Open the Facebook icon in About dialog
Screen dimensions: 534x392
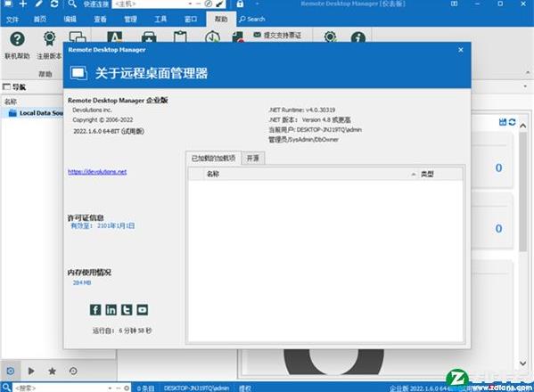95,310
